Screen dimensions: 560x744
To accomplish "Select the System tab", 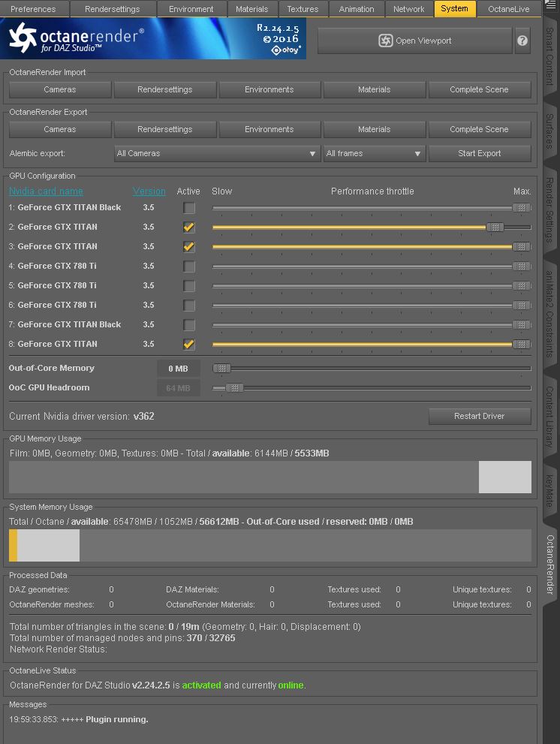I will pos(455,8).
